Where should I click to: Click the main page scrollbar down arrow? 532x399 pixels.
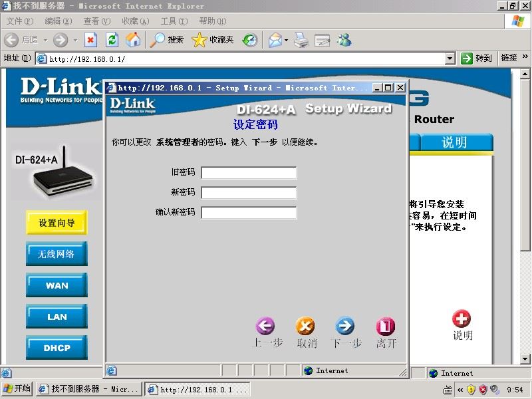click(525, 359)
